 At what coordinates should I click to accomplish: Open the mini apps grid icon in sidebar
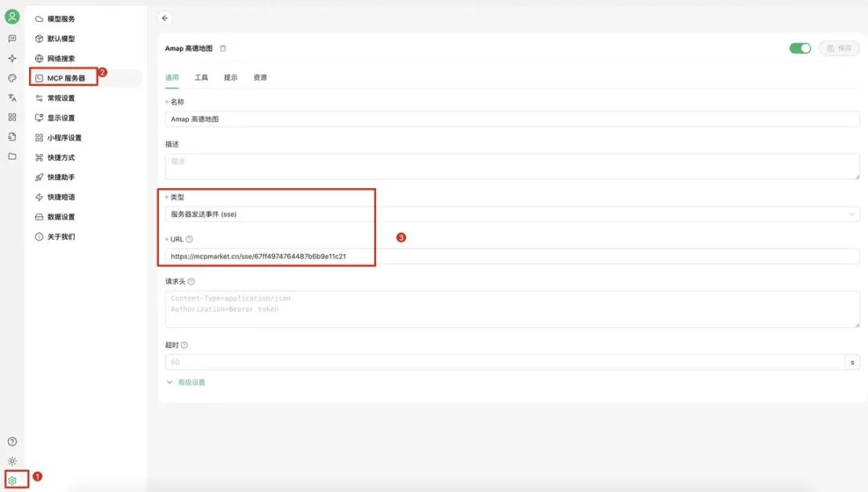12,117
